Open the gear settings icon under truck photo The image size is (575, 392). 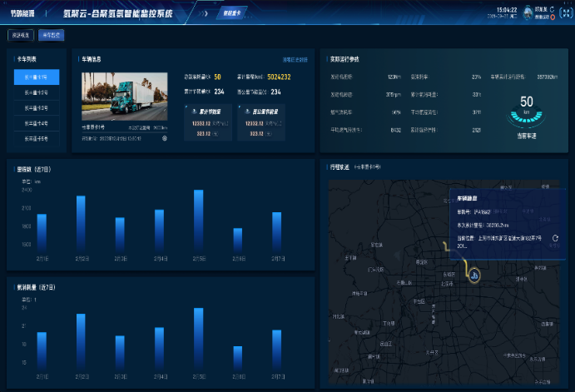164,137
